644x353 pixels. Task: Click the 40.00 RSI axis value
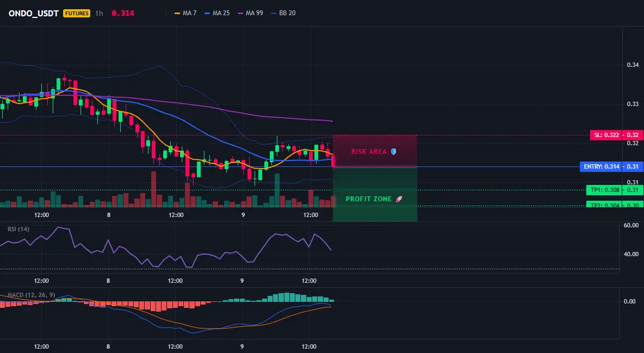[x=631, y=254]
